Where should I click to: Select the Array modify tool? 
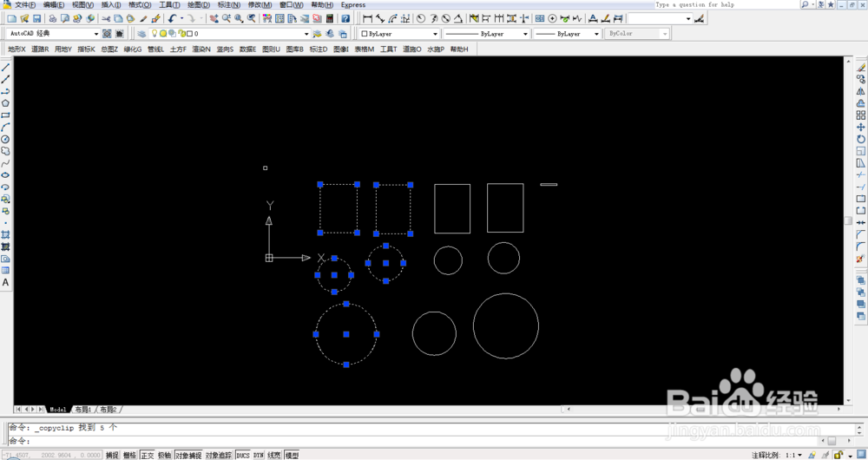[x=861, y=115]
